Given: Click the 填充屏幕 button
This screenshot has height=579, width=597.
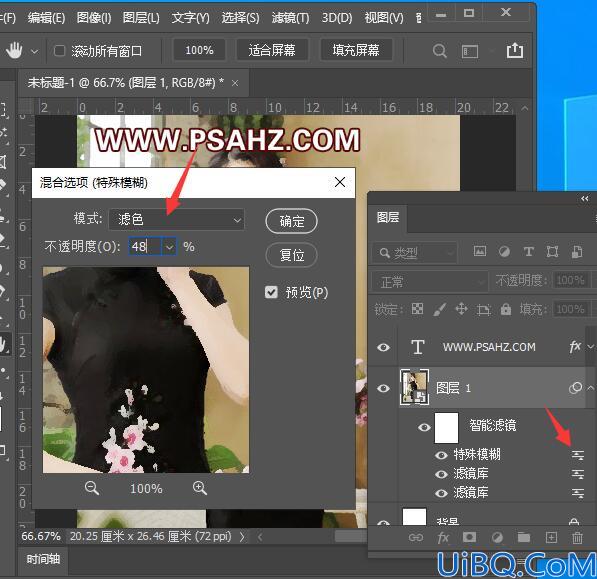Looking at the screenshot, I should pos(356,50).
